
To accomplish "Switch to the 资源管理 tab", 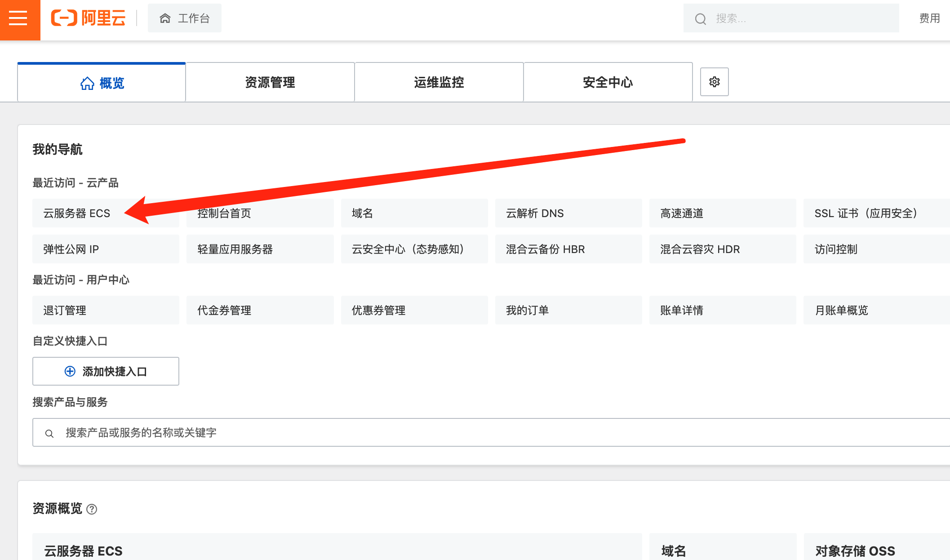I will 270,82.
